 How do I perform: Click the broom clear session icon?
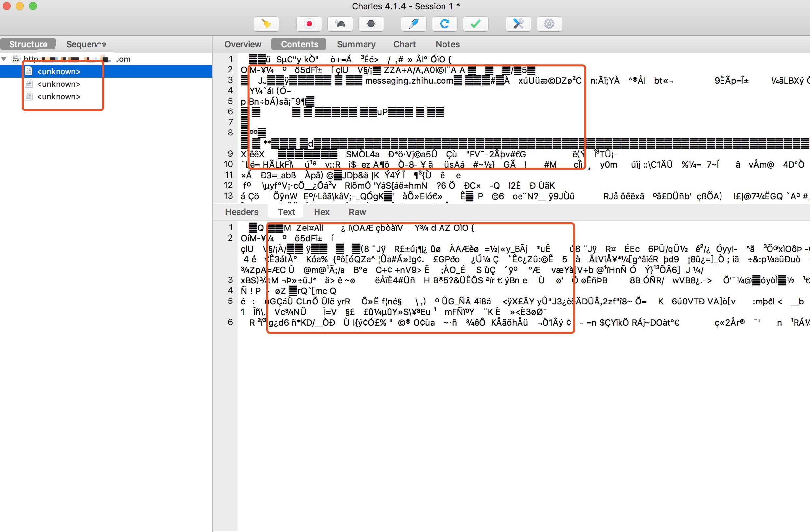(266, 24)
